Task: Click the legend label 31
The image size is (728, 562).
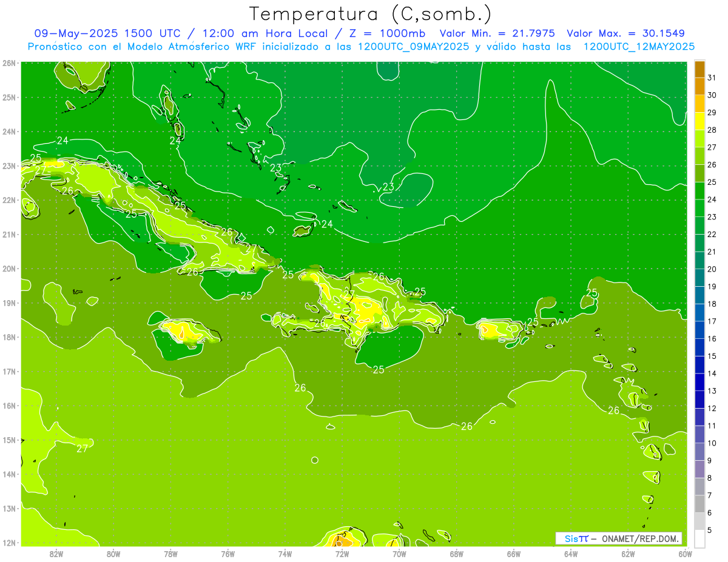Action: [712, 78]
